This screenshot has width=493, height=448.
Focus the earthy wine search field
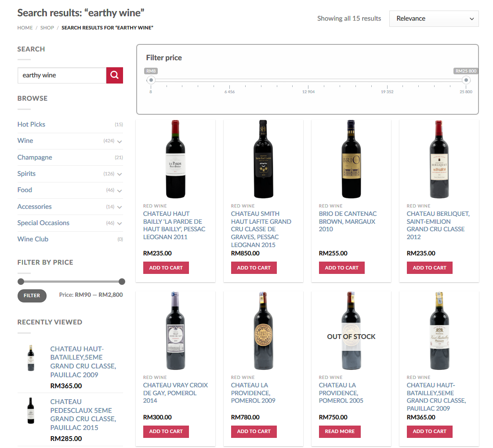pos(62,75)
